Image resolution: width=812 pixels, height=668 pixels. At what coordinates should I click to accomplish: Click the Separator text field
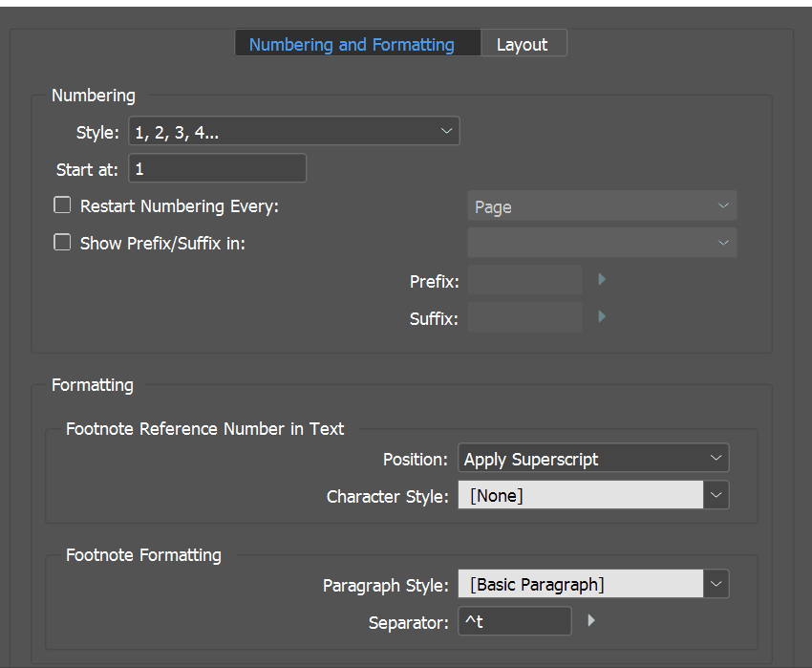tap(515, 622)
